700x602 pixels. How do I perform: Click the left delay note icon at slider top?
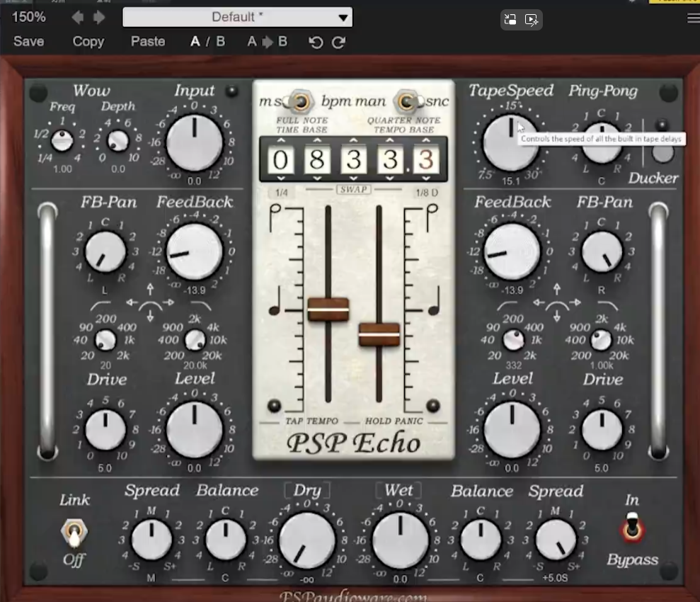click(275, 217)
